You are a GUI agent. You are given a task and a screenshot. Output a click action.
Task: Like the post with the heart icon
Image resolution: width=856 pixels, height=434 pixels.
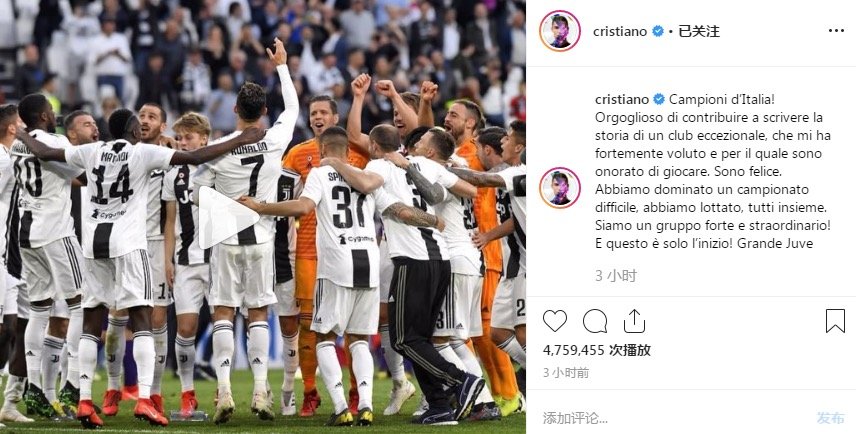(x=555, y=321)
